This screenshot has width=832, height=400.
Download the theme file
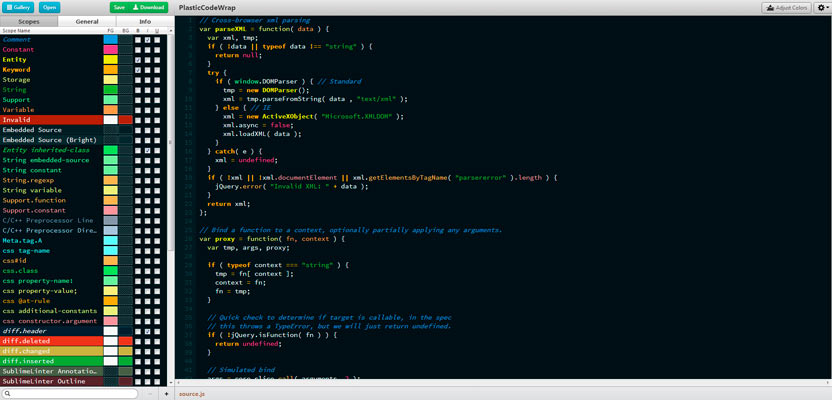[x=148, y=7]
